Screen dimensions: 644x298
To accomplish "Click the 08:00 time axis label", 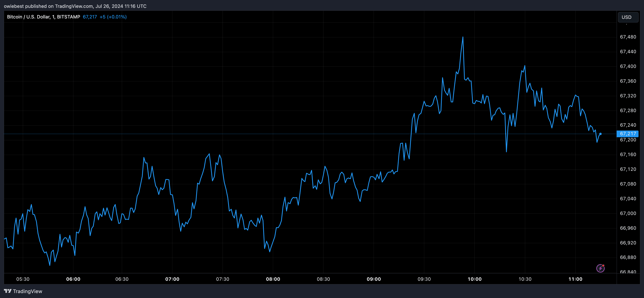I will click(x=273, y=279).
